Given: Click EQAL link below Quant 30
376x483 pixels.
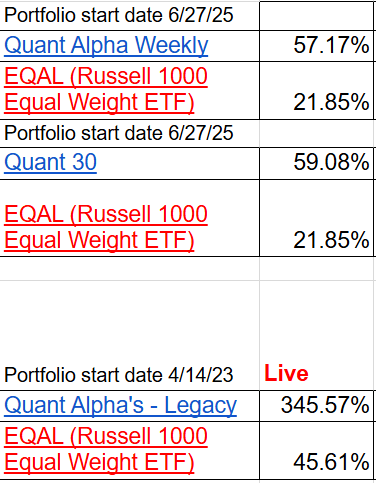Looking at the screenshot, I should coord(106,227).
